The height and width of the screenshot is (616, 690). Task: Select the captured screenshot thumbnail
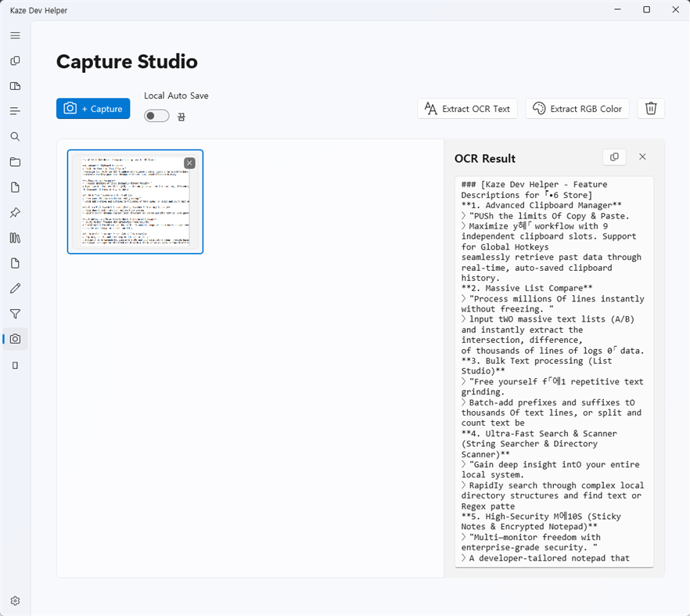tap(135, 202)
